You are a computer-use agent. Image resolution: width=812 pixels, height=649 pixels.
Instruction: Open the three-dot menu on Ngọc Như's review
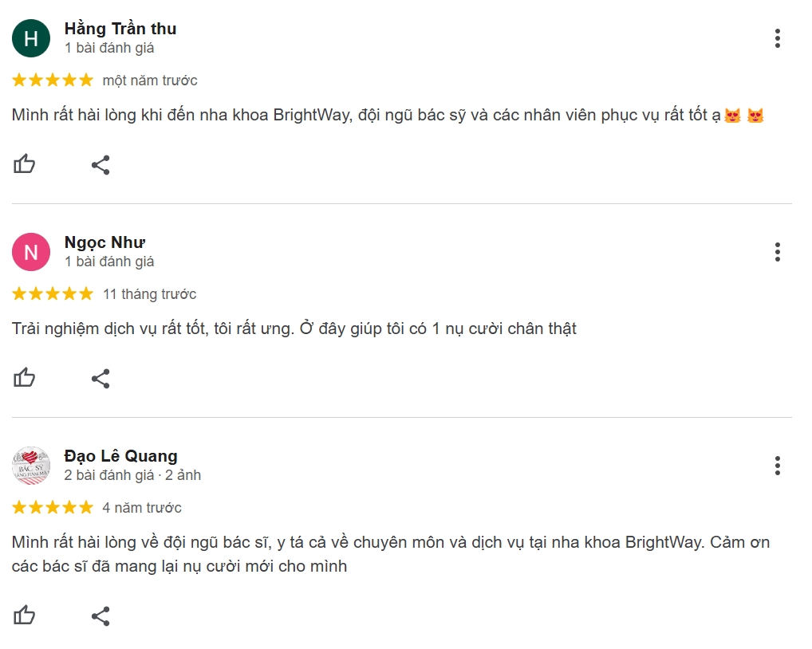pyautogui.click(x=778, y=252)
